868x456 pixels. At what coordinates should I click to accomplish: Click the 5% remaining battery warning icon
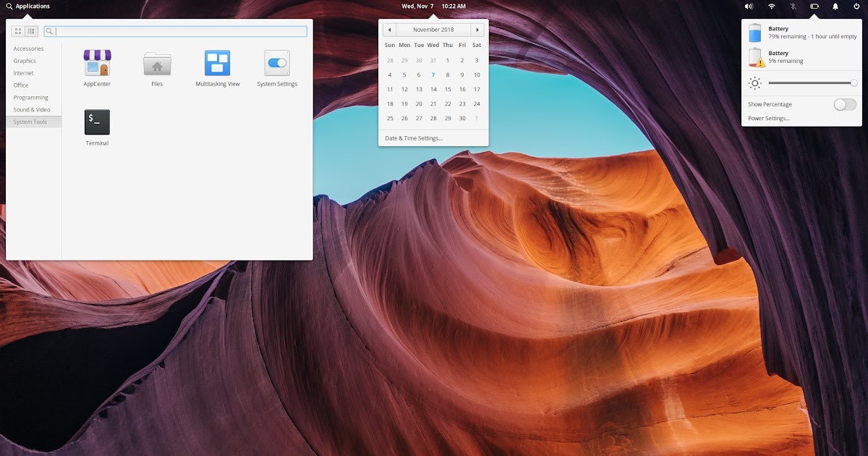tap(755, 57)
